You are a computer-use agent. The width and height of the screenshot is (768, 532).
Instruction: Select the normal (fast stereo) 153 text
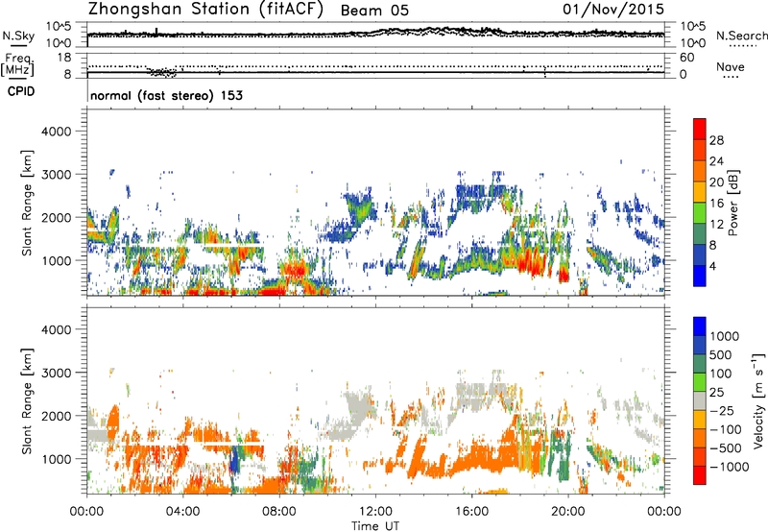pyautogui.click(x=166, y=95)
